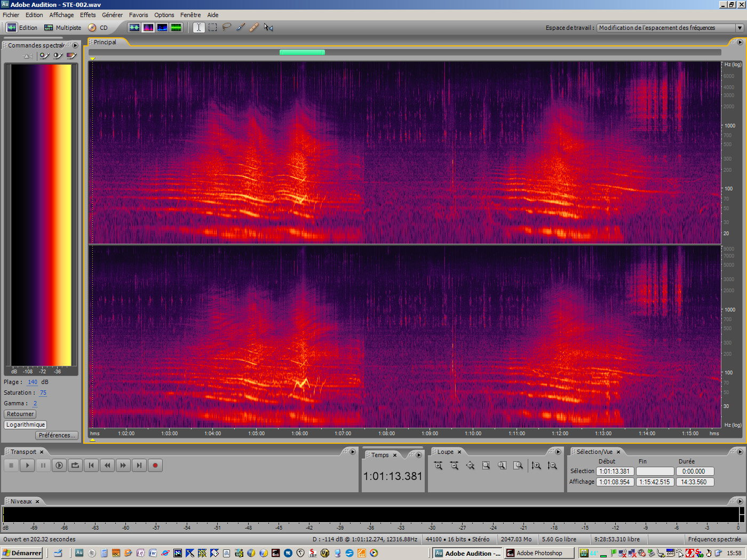
Task: Select the Spot Healing Brush tool
Action: tap(254, 27)
